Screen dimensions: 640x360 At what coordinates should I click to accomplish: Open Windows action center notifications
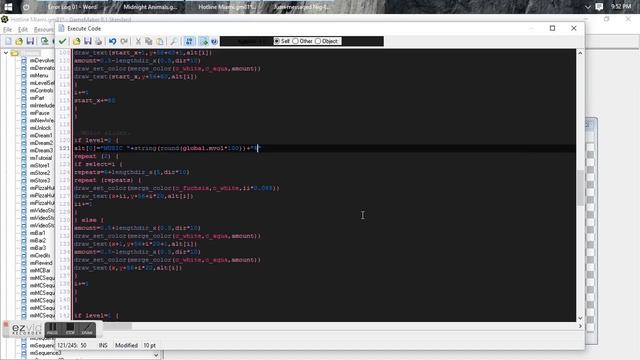point(600,7)
